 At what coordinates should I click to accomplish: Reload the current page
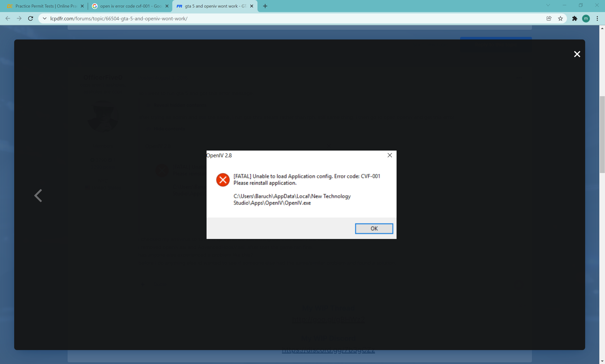[30, 19]
